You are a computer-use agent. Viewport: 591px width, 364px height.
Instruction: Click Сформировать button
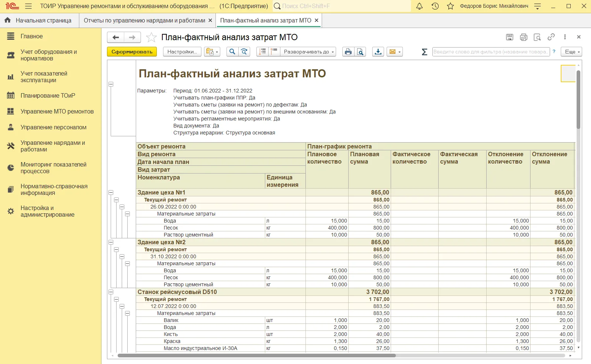click(132, 52)
